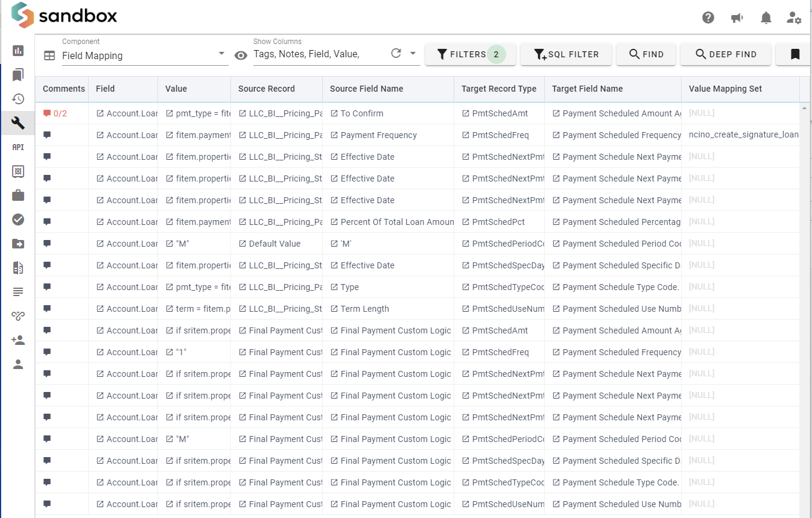Click the DEEP FIND button

(726, 54)
